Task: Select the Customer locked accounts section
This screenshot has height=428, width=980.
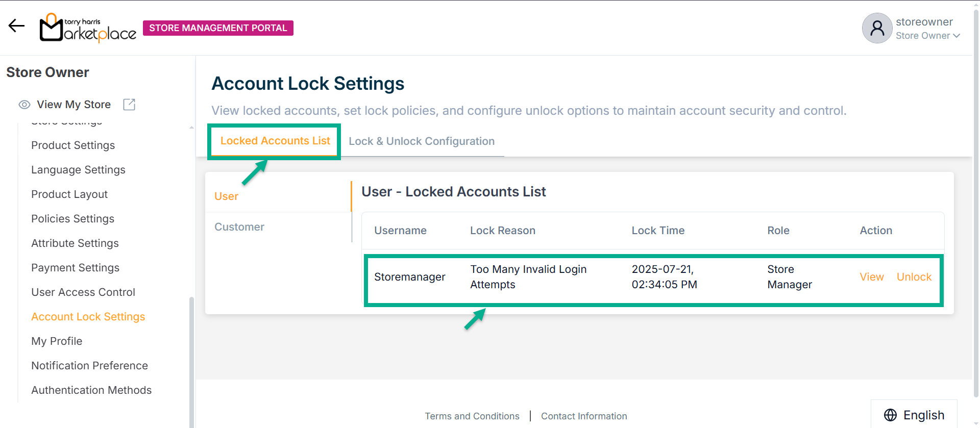Action: (239, 227)
